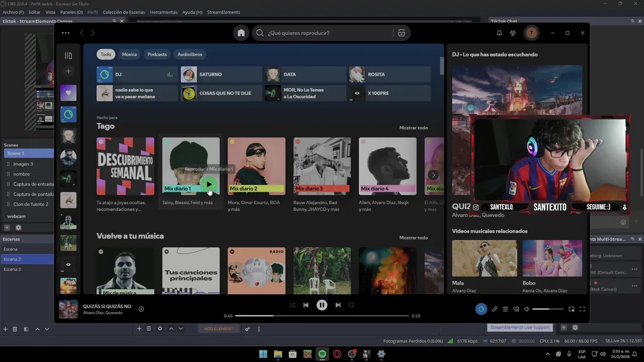Add a scene with OBS plus icon
This screenshot has width=644, height=362.
pyautogui.click(x=5, y=329)
